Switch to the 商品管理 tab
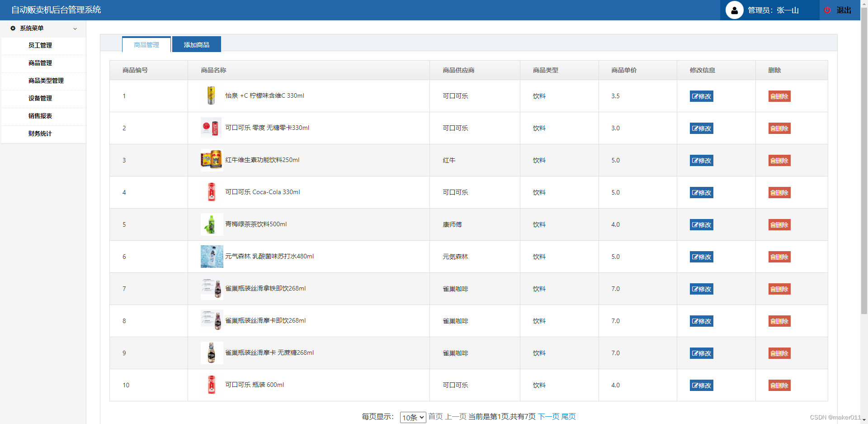868x424 pixels. pyautogui.click(x=146, y=45)
